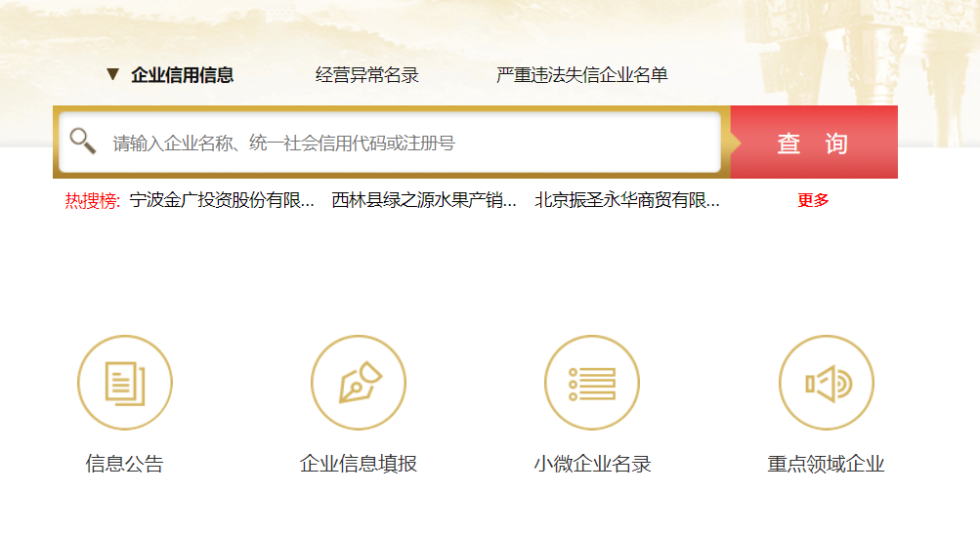This screenshot has width=980, height=534.
Task: Click the enterprise name search input field
Action: coord(390,143)
